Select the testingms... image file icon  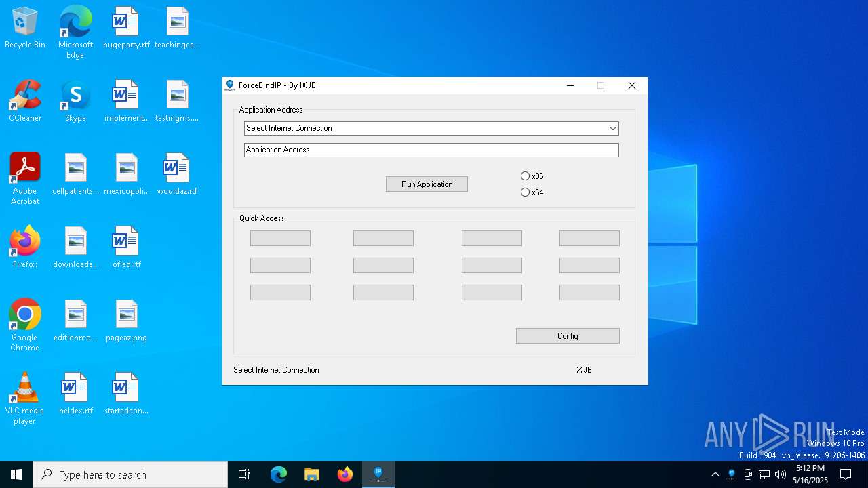click(177, 102)
